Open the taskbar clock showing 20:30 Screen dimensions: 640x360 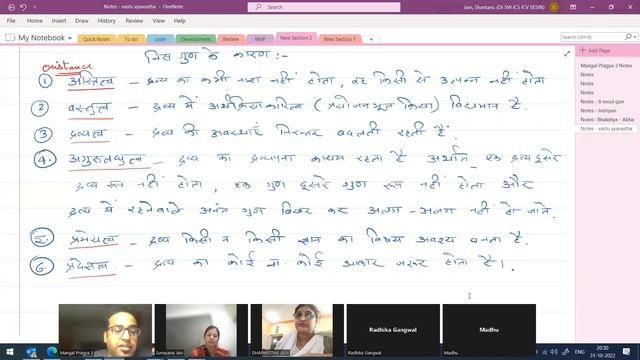point(602,351)
